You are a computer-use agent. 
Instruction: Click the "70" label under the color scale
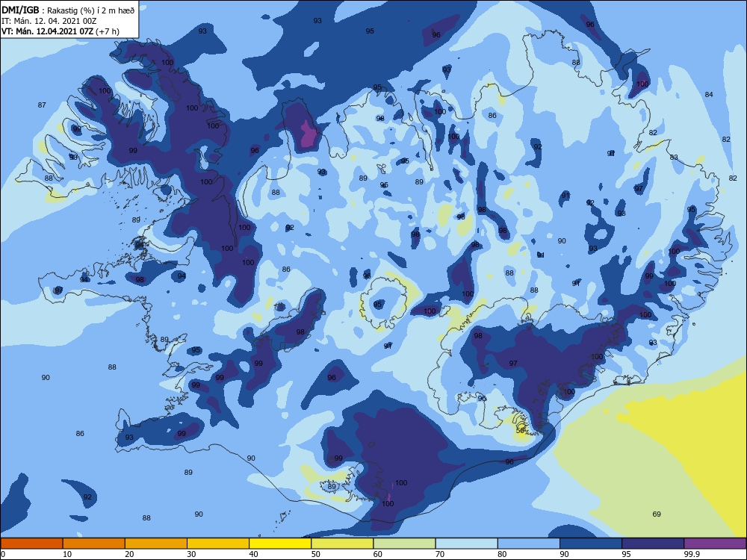pos(440,554)
